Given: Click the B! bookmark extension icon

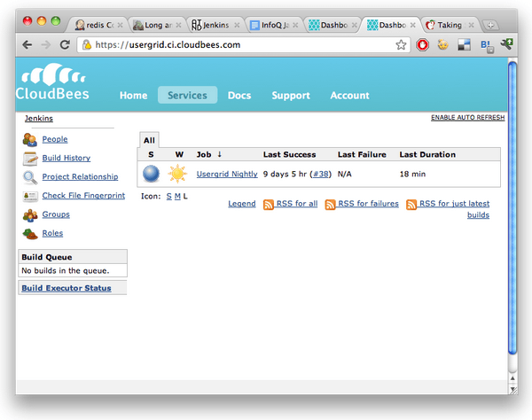Looking at the screenshot, I should click(487, 46).
